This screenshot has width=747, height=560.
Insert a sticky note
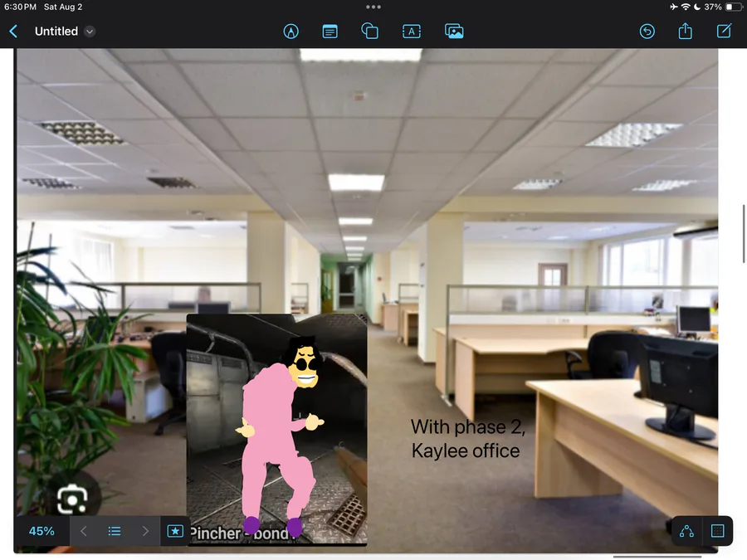point(330,32)
